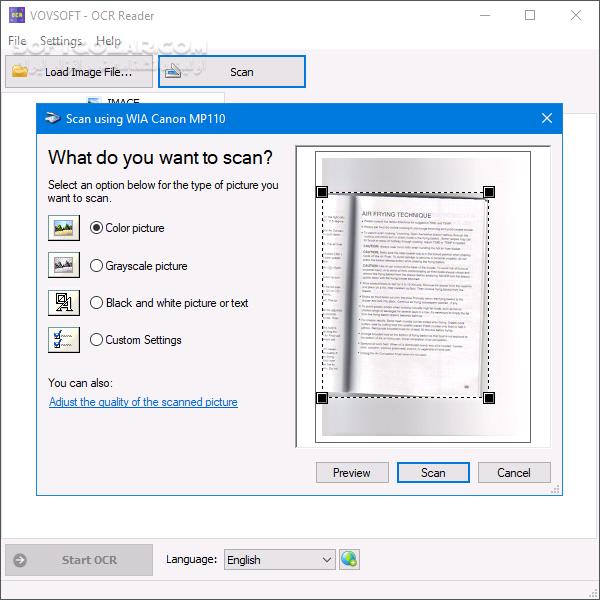Click the dialog resize grip corner

(556, 489)
